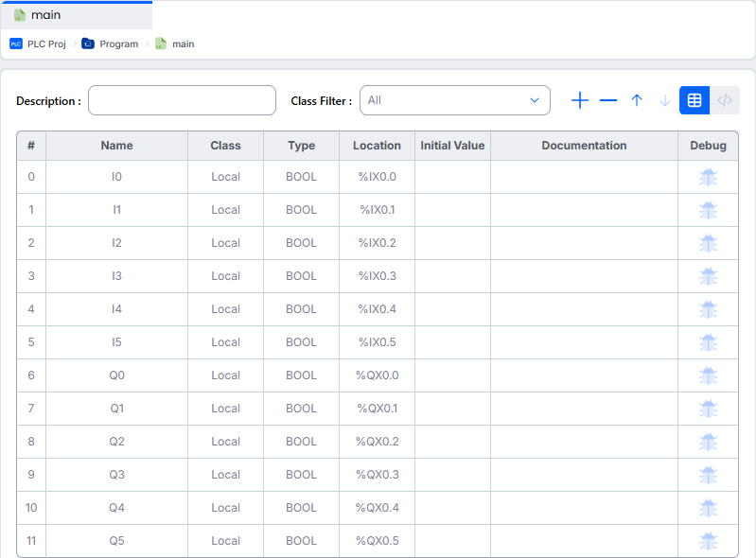
Task: Open the Class Filter dropdown
Action: pyautogui.click(x=454, y=100)
